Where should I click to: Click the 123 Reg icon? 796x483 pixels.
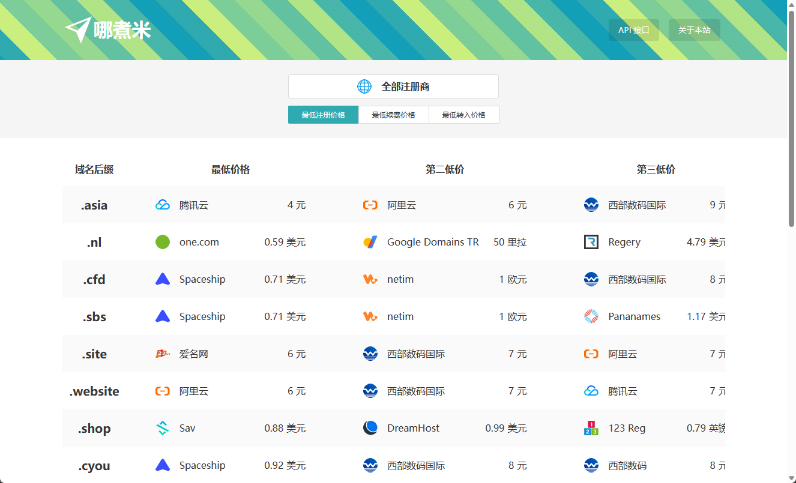click(x=591, y=428)
